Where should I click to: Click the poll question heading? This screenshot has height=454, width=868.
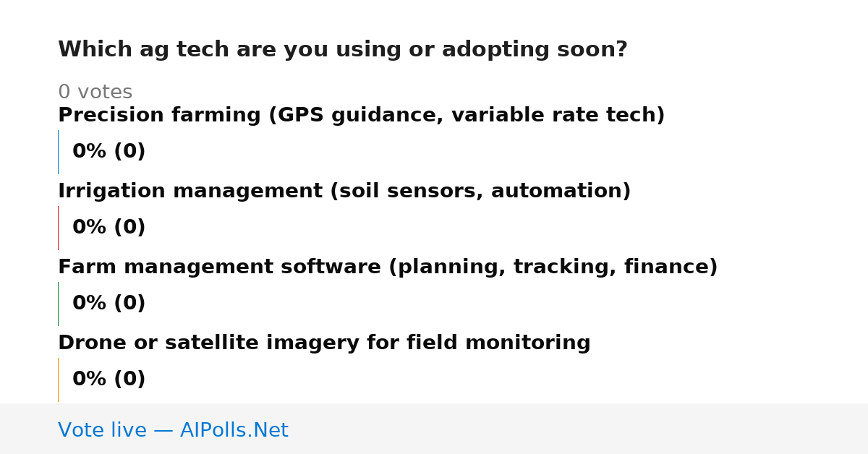[343, 50]
